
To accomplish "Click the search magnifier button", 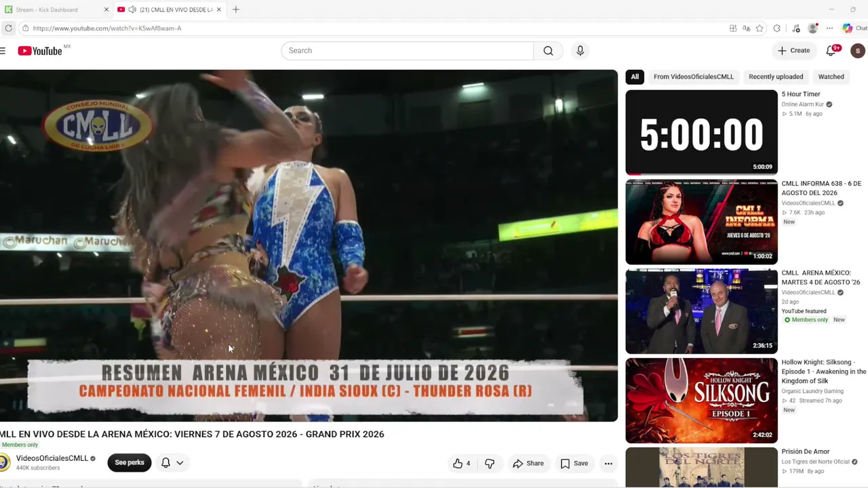I will (x=548, y=51).
